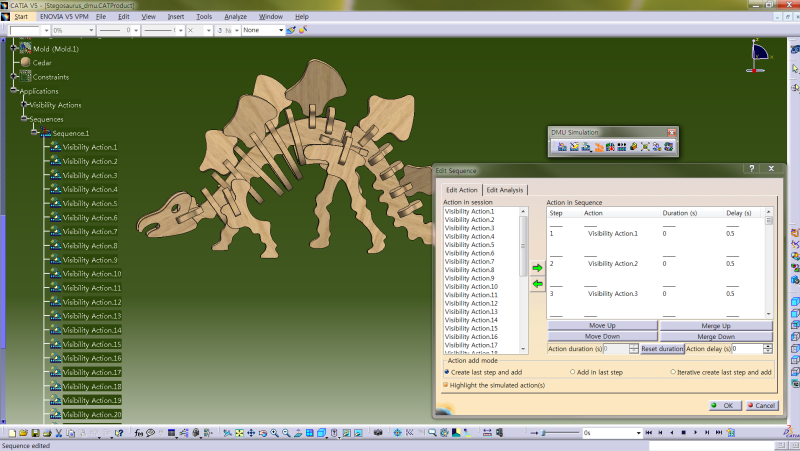
Task: Click the Formula f(x) icon
Action: (x=137, y=433)
